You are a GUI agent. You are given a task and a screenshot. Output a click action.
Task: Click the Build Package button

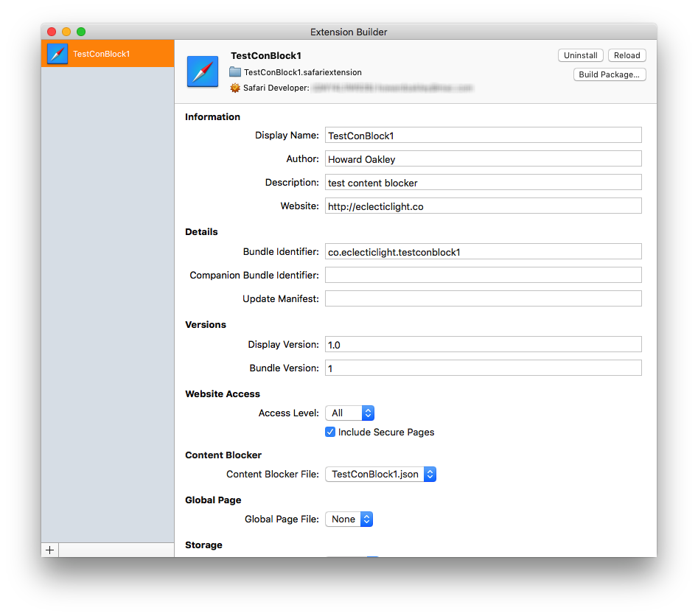coord(610,74)
